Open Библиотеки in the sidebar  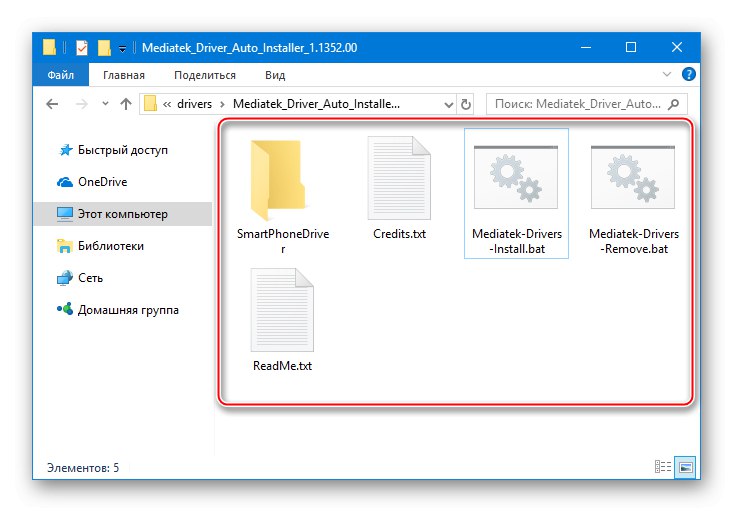pyautogui.click(x=100, y=246)
